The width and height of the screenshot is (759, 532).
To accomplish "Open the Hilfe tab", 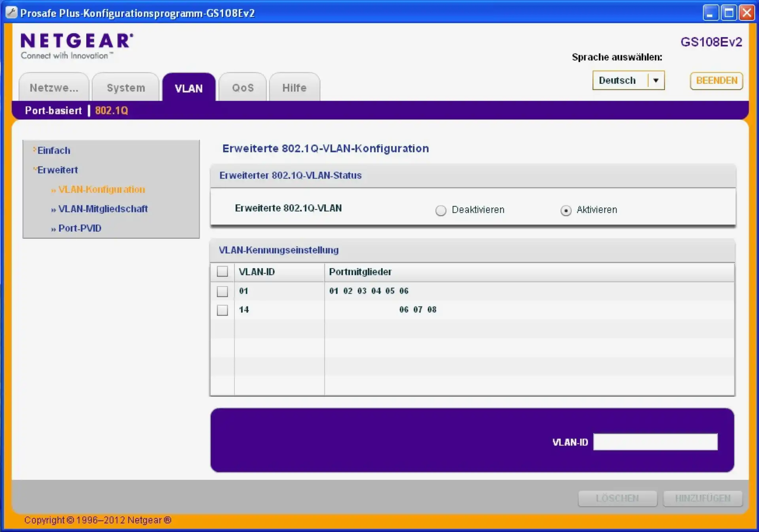I will (x=294, y=88).
